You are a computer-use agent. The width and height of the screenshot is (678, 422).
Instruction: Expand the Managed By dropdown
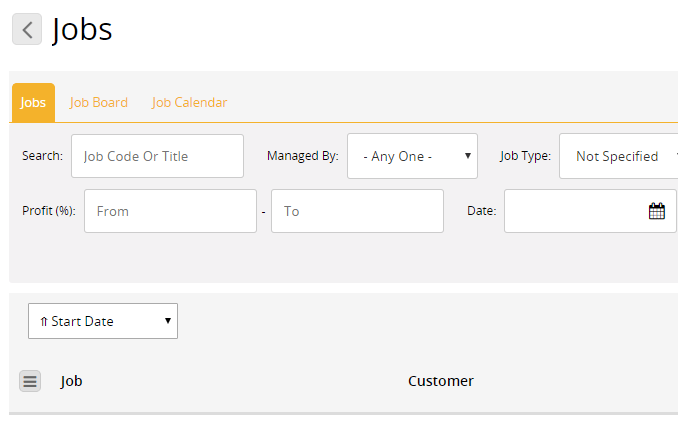pyautogui.click(x=412, y=156)
